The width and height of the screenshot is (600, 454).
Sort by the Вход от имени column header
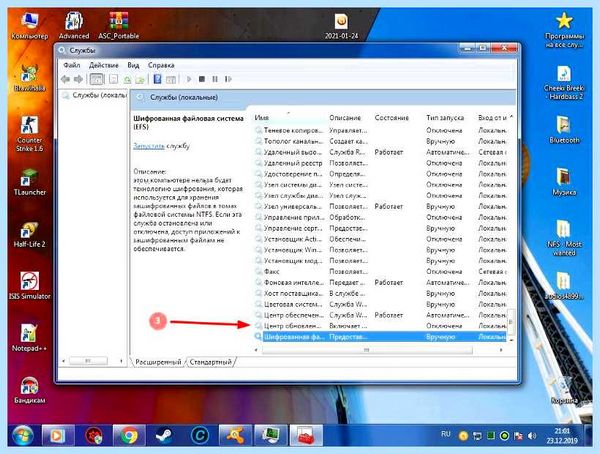pyautogui.click(x=492, y=118)
